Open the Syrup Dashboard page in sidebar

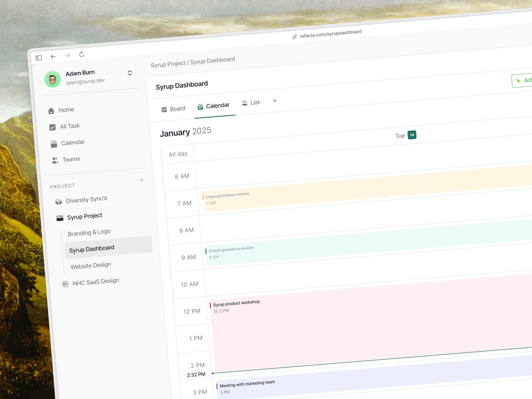(91, 248)
